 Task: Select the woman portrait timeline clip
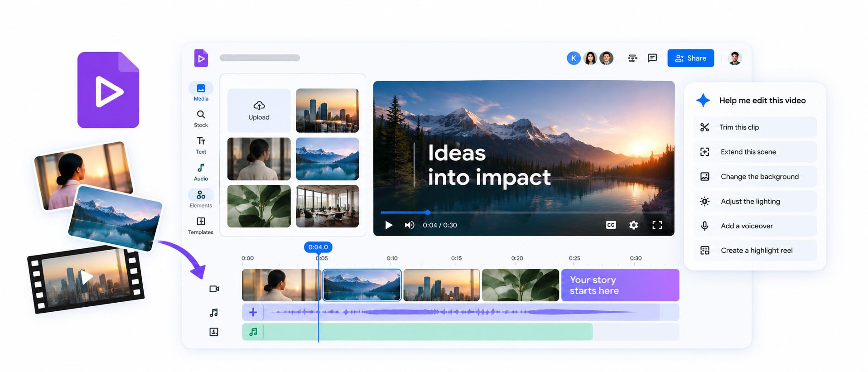pyautogui.click(x=281, y=285)
